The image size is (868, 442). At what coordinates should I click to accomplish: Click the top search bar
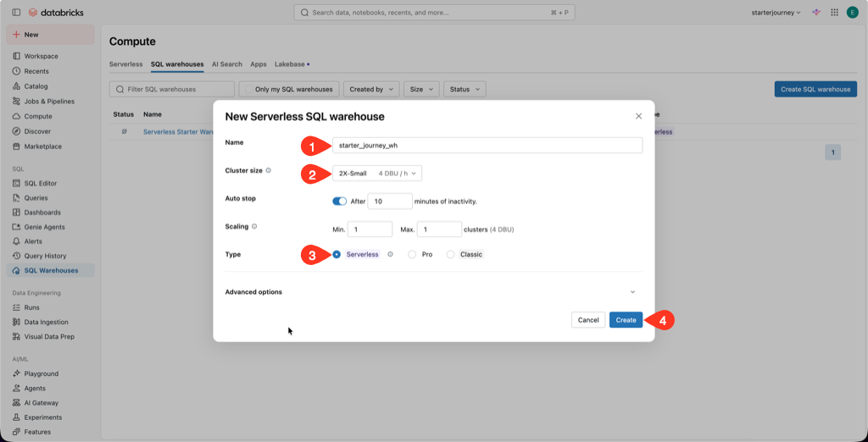click(434, 12)
